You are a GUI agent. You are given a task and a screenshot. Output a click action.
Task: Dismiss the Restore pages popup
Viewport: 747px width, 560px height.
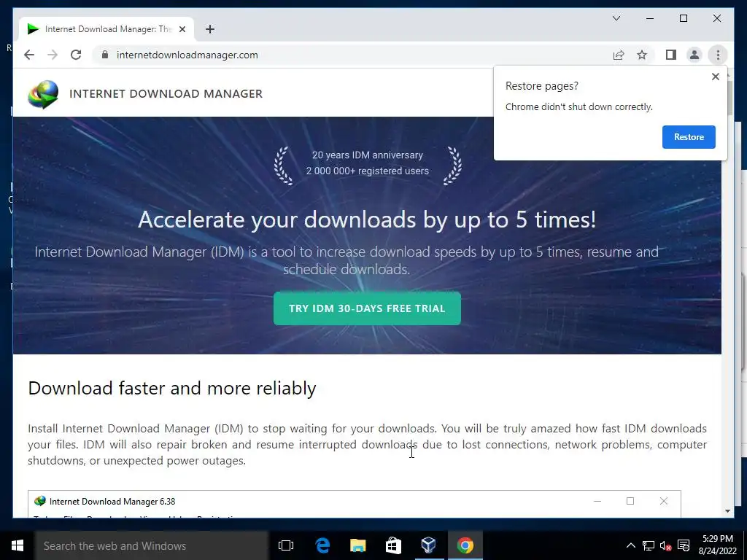715,76
